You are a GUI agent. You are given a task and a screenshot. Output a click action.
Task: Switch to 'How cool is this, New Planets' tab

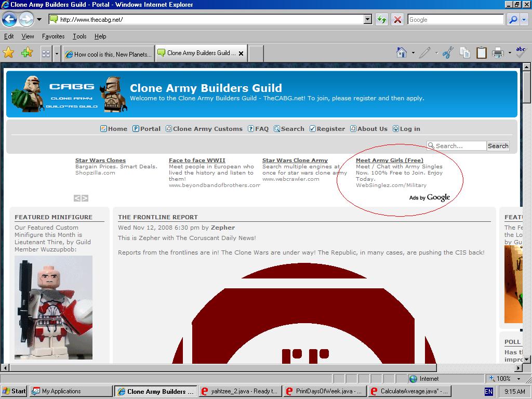(x=109, y=54)
